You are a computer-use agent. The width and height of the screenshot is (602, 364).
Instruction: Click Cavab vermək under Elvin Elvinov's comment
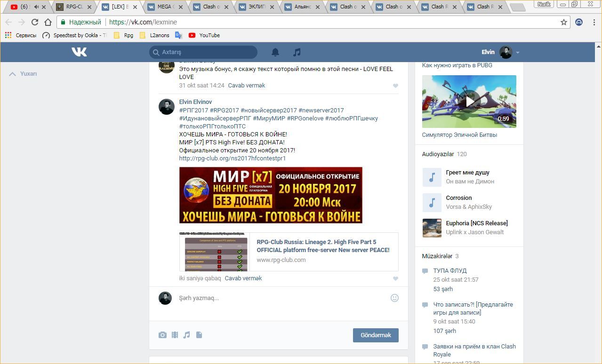pos(243,278)
